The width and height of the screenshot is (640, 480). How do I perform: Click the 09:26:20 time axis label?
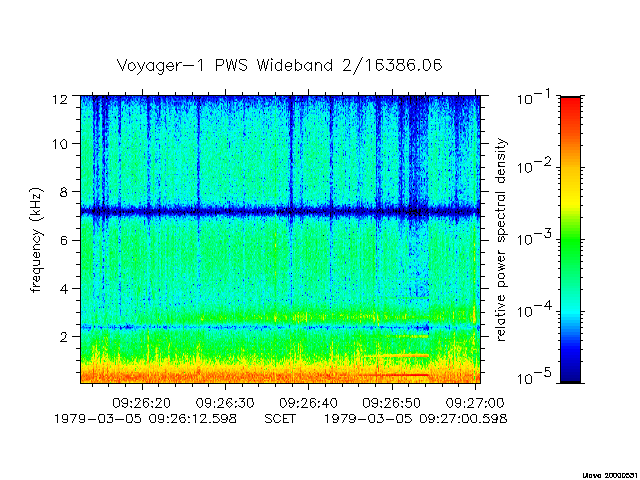(142, 403)
